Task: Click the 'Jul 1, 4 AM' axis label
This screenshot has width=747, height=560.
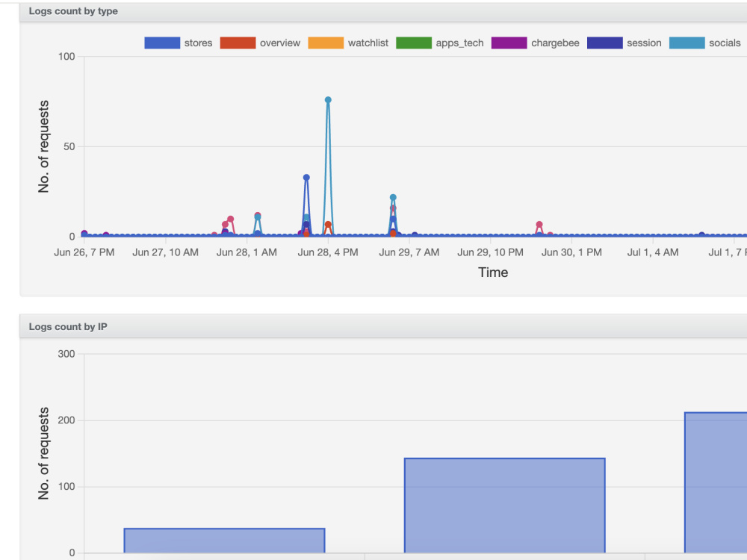Action: point(653,252)
